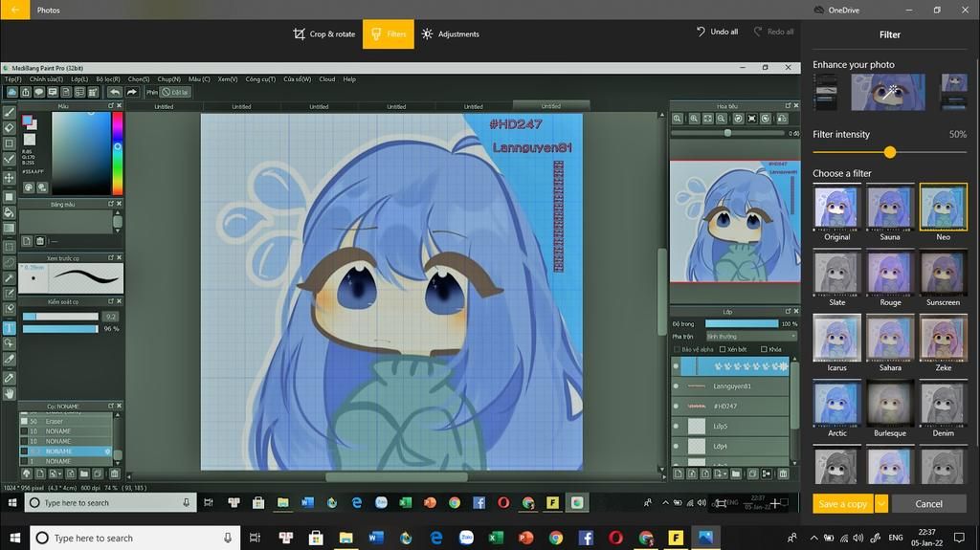Click navigator zoom-in magnifier in Hoa tiêu panel
The image size is (980, 550).
(x=694, y=119)
